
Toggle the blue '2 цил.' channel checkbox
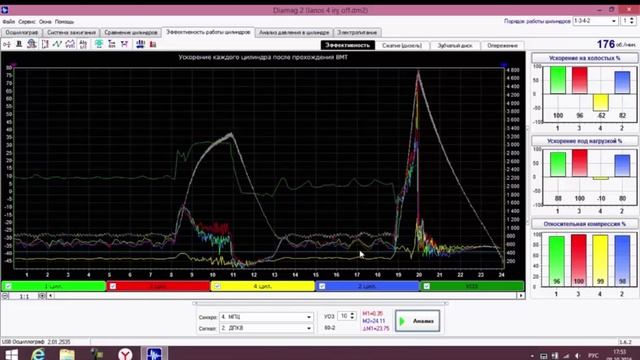pos(322,286)
